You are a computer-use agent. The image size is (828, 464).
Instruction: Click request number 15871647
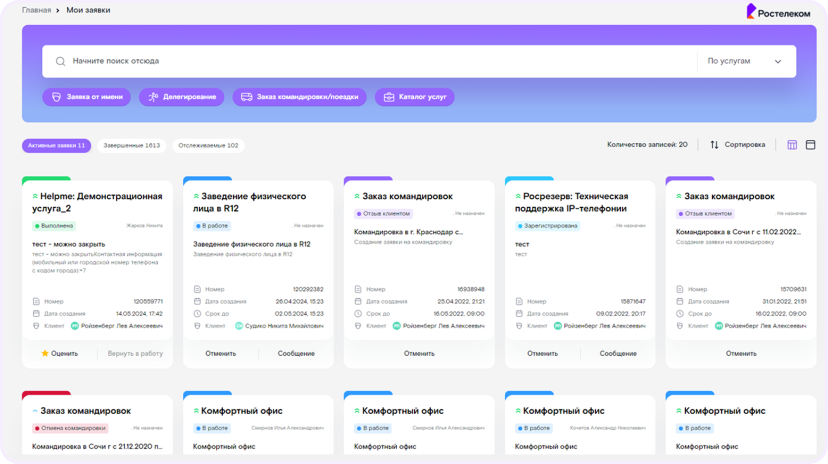pos(633,301)
